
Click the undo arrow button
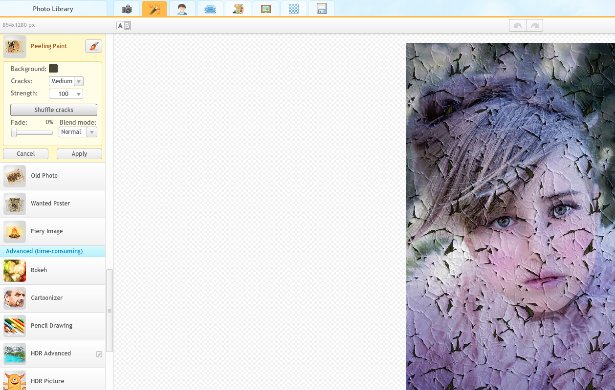click(518, 26)
